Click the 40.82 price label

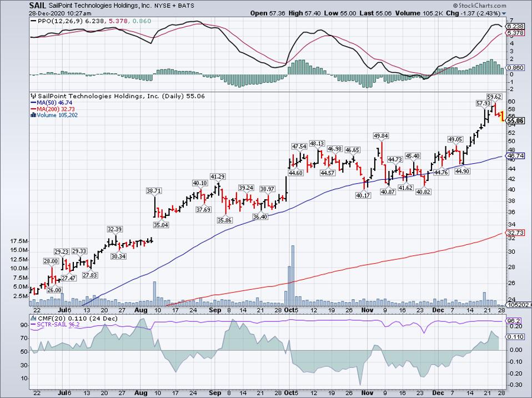coord(423,192)
